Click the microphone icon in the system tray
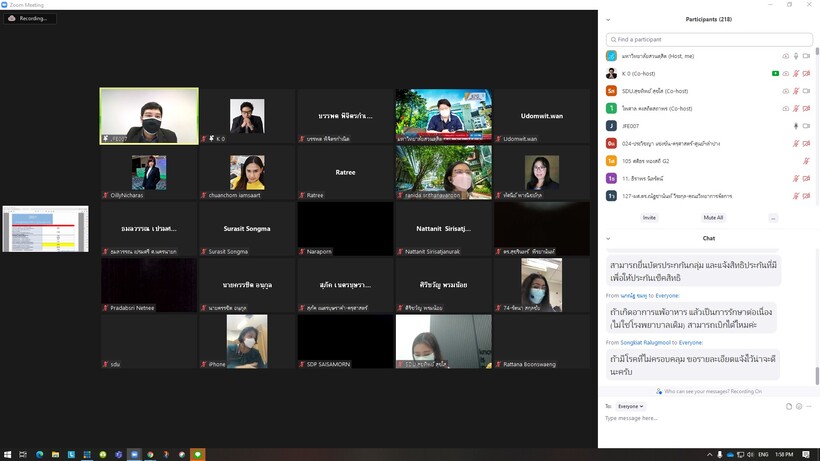 [x=720, y=455]
